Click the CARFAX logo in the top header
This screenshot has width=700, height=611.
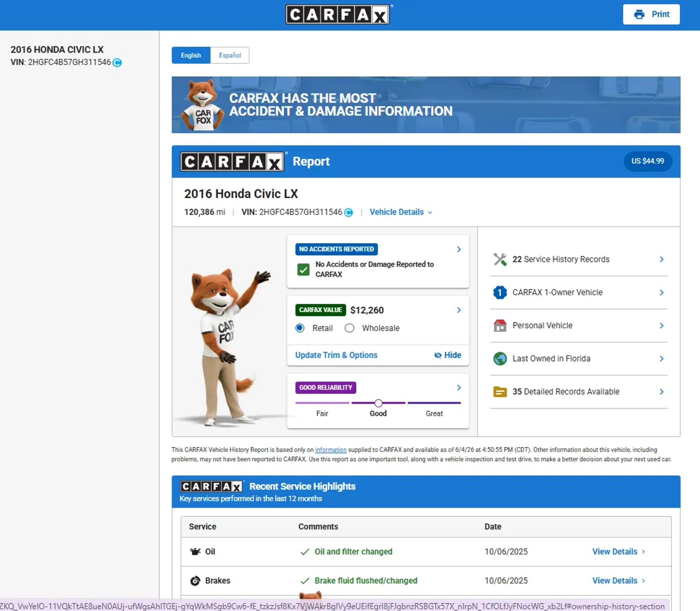338,14
